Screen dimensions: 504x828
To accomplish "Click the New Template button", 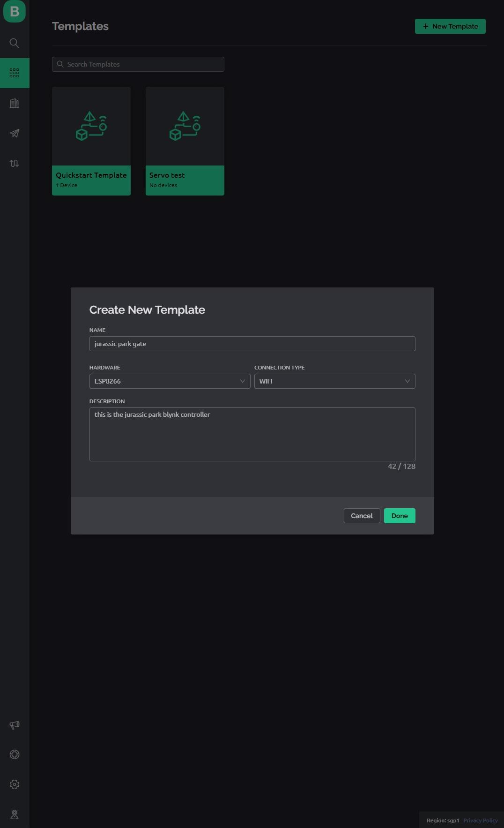I will (450, 26).
